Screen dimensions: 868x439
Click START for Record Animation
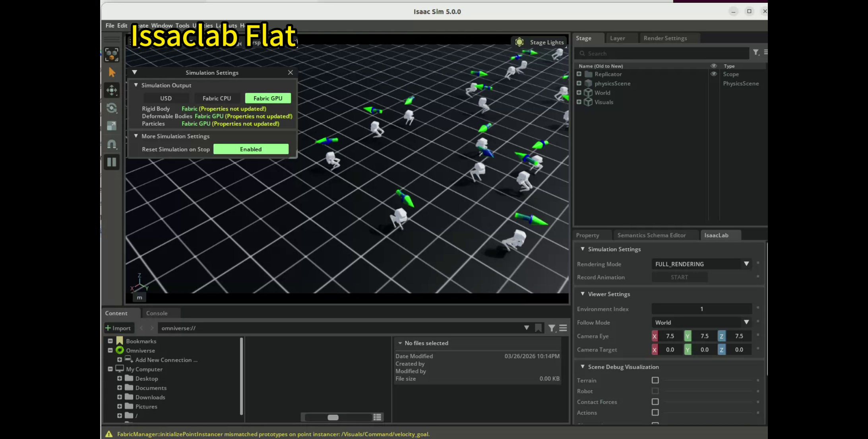click(679, 278)
